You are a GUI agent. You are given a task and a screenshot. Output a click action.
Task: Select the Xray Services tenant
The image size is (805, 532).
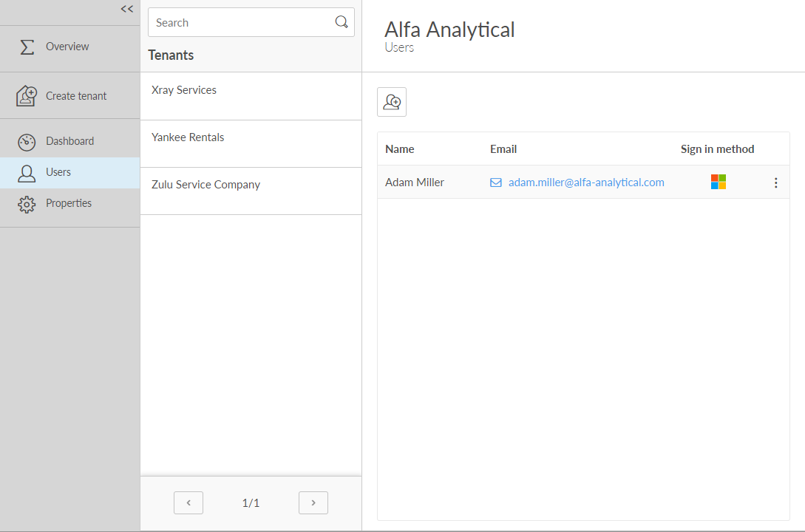coord(184,90)
